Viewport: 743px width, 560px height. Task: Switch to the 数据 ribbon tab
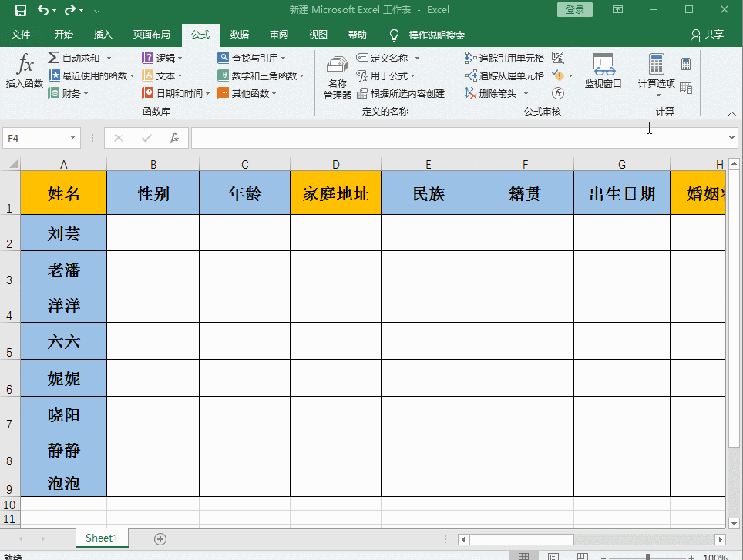point(239,35)
